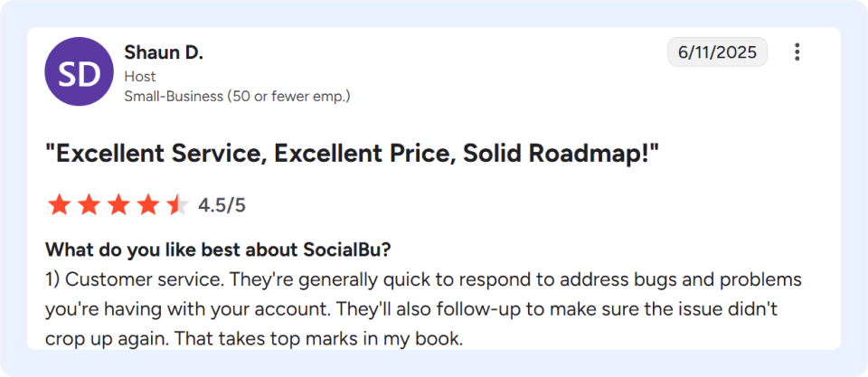
Task: Click the second red star
Action: coord(90,205)
